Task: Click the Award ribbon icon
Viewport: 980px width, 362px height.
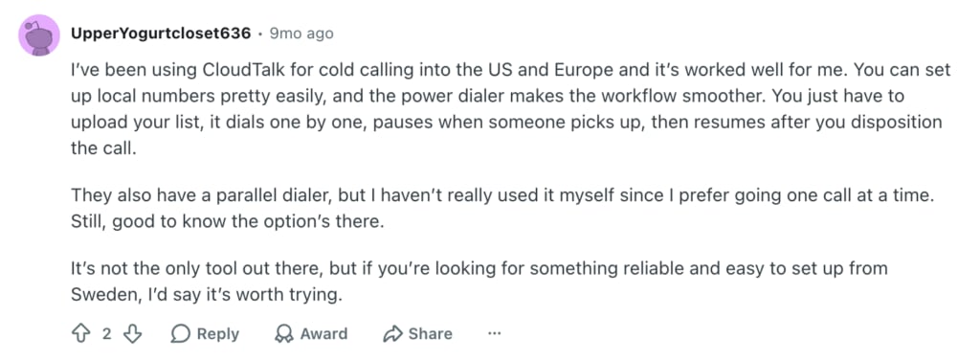Action: (x=284, y=334)
